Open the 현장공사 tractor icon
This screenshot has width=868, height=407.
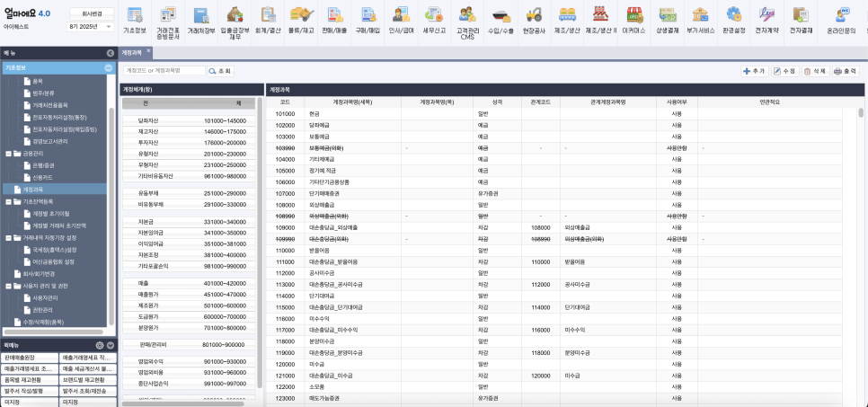pos(534,15)
